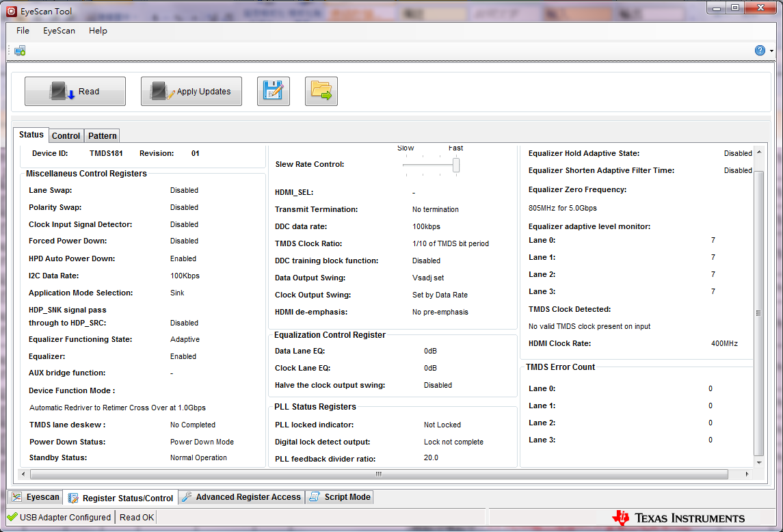Click the vertical scrollbar up arrow
Viewport: 783px width, 532px height.
tap(759, 152)
